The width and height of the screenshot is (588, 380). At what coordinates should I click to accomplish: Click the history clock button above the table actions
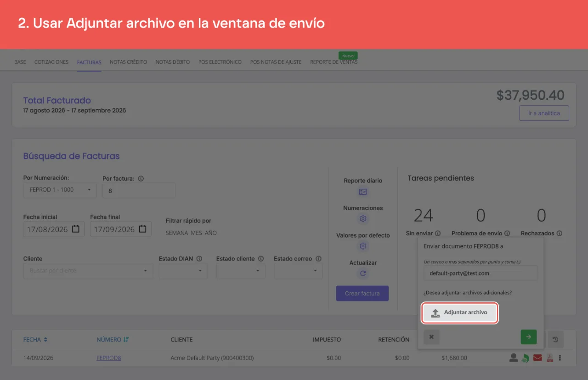click(x=555, y=340)
